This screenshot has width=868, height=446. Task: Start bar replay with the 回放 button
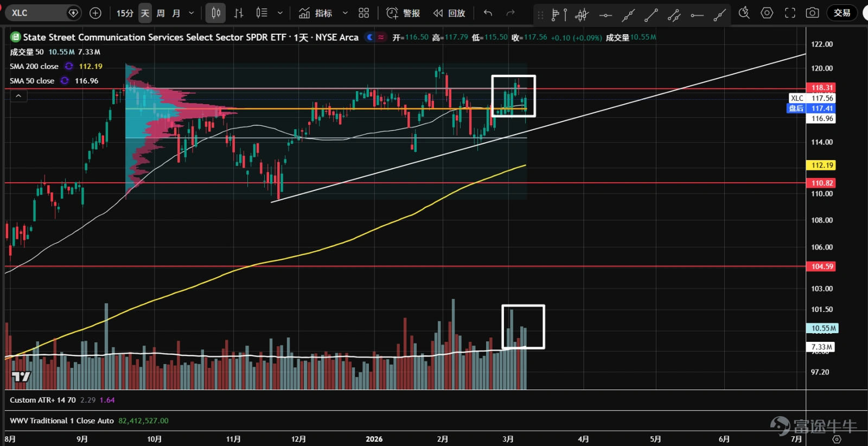[x=449, y=13]
